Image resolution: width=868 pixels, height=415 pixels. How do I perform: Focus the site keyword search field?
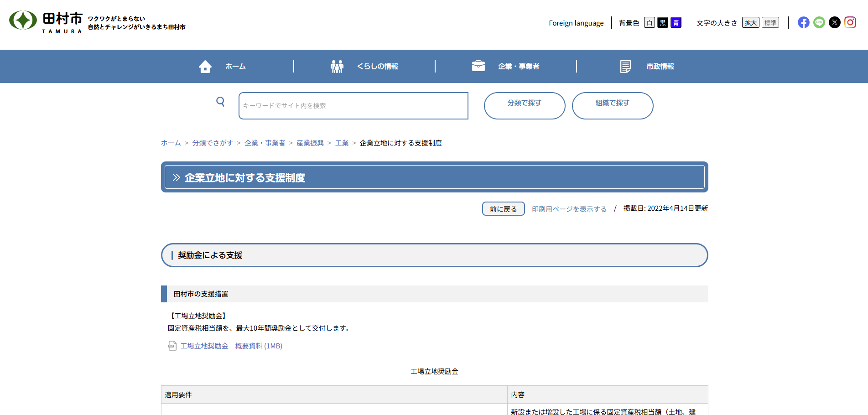[353, 106]
